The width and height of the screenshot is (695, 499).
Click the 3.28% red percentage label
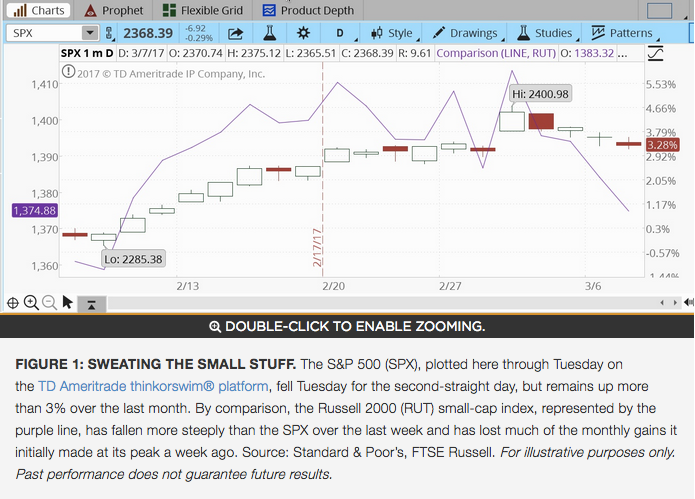662,145
